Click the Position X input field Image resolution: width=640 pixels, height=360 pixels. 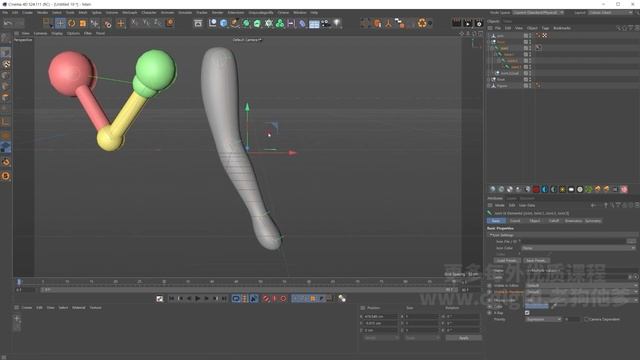click(x=380, y=316)
